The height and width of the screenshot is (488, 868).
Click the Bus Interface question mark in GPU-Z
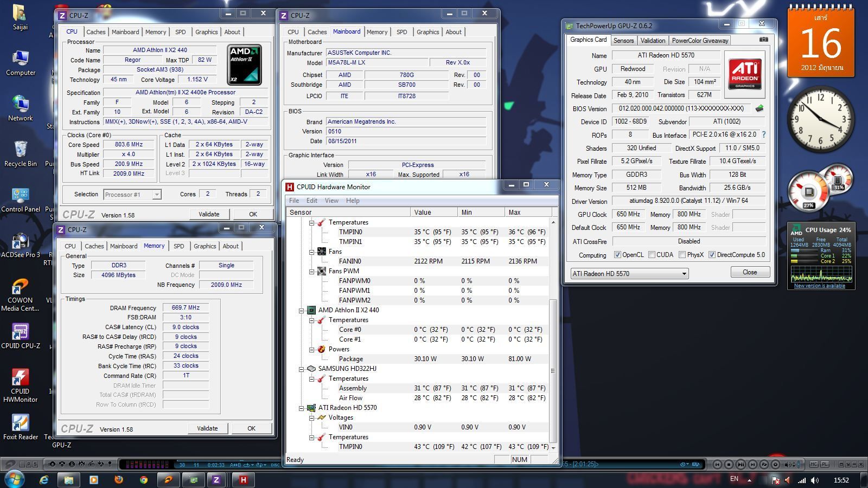click(x=764, y=134)
